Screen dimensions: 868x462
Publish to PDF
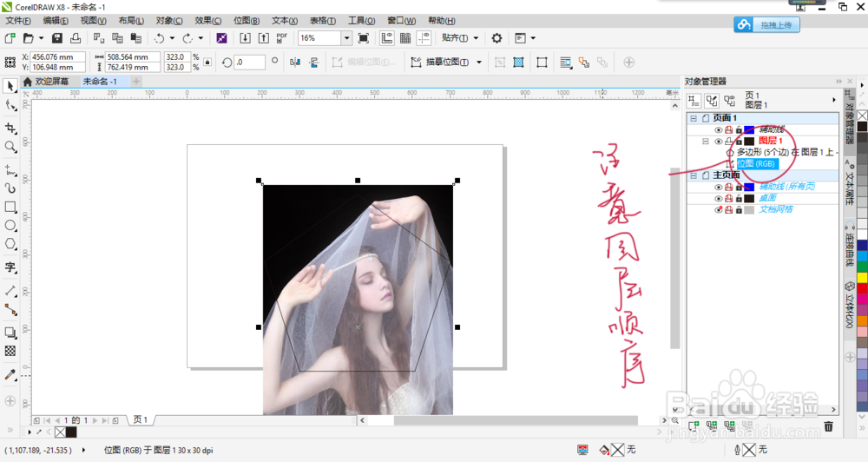[x=282, y=37]
